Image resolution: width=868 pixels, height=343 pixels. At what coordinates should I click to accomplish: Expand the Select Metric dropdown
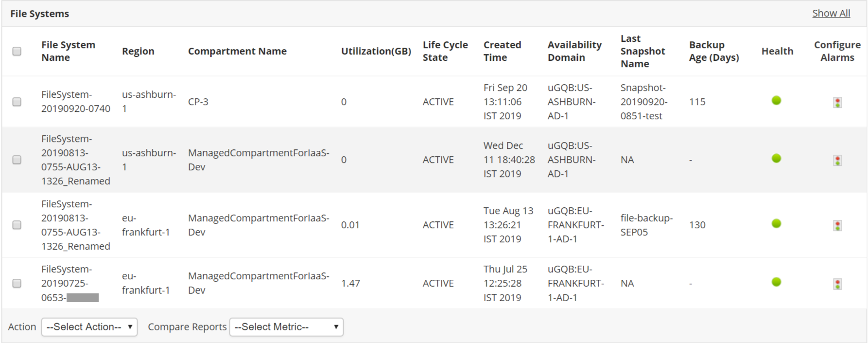[x=286, y=327]
